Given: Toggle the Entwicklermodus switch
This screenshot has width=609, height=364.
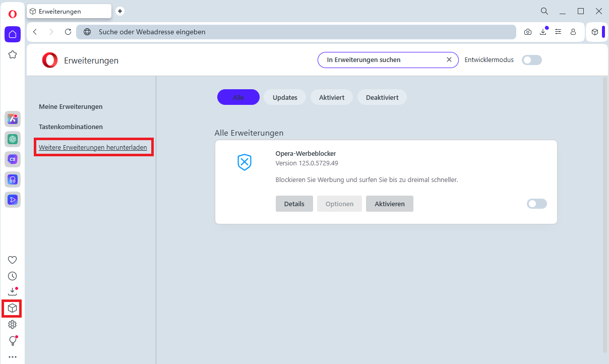Looking at the screenshot, I should coord(531,60).
